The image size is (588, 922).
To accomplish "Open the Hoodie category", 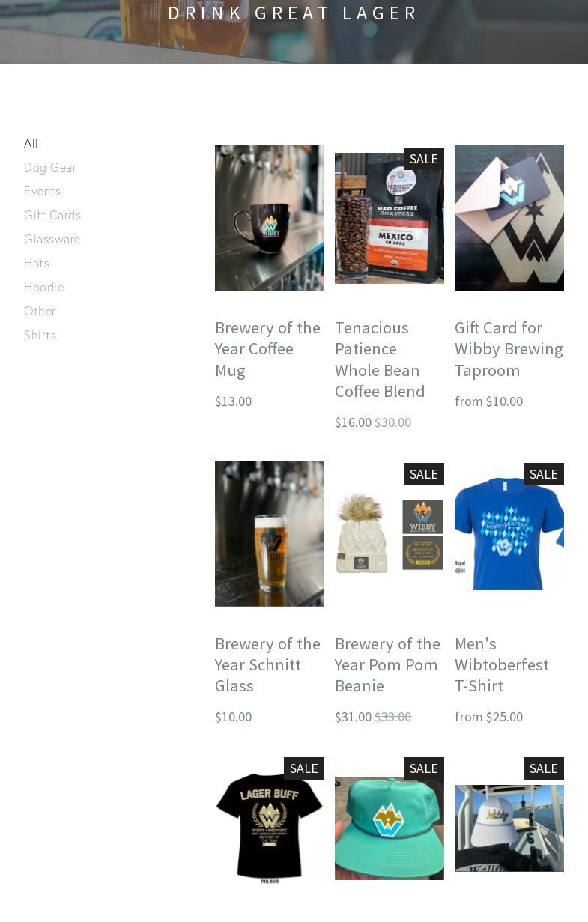I will [43, 287].
